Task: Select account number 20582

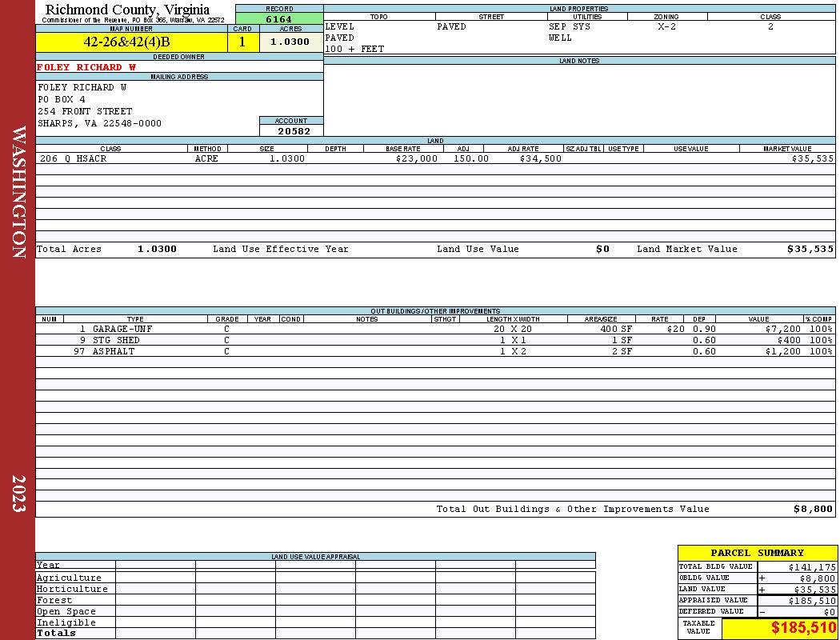Action: (x=294, y=131)
